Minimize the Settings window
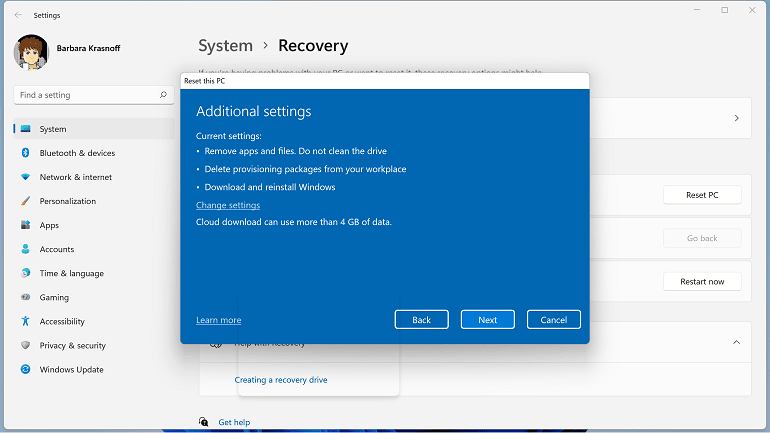 pyautogui.click(x=697, y=10)
